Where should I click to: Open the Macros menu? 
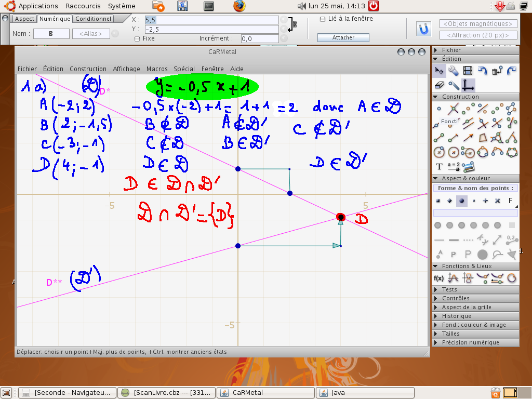pos(157,69)
